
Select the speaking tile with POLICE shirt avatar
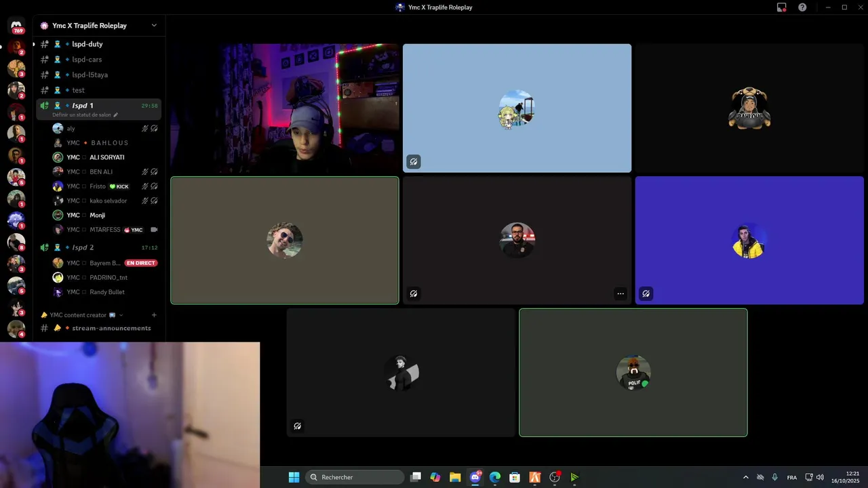pyautogui.click(x=633, y=373)
